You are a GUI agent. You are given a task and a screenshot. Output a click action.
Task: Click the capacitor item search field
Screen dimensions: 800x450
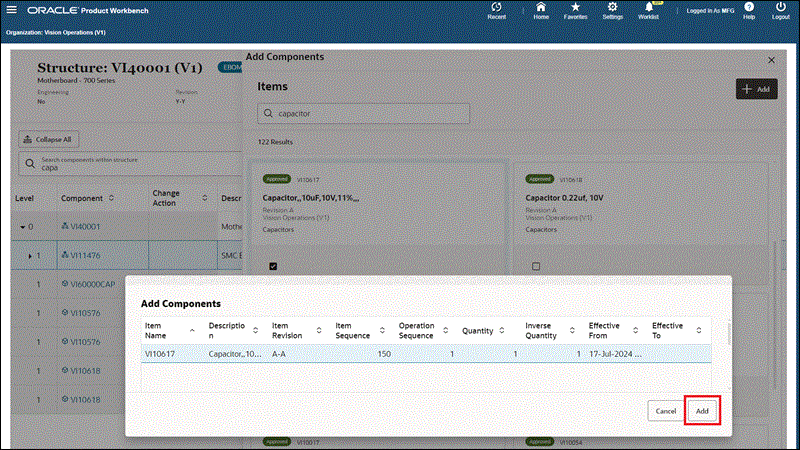pos(363,113)
